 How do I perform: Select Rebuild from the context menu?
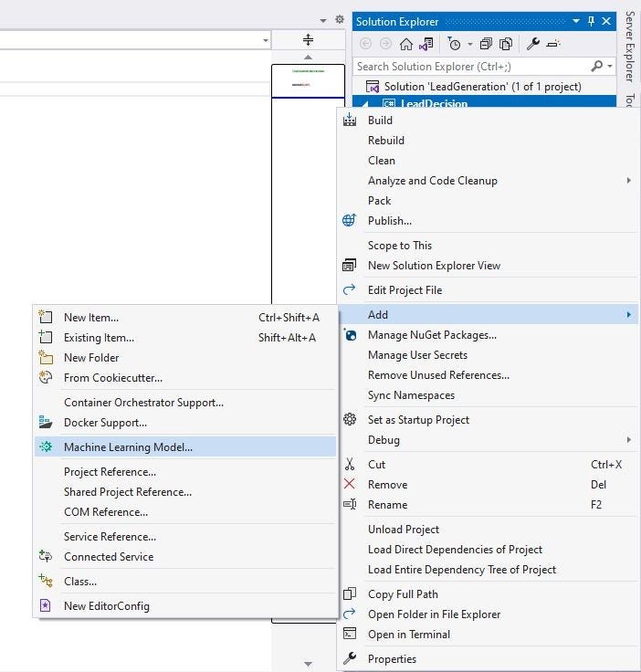point(488,141)
